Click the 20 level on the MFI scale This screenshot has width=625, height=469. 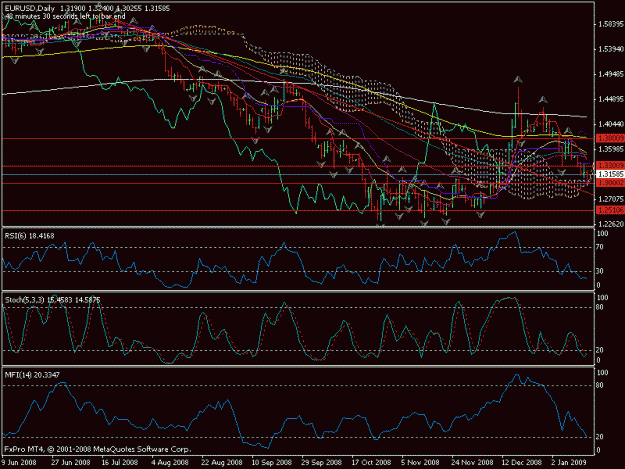click(x=599, y=437)
